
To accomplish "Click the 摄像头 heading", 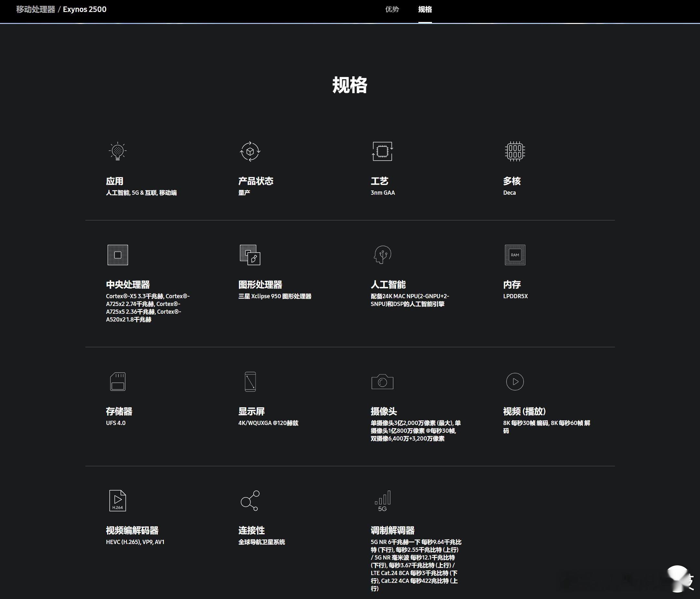I will point(384,411).
